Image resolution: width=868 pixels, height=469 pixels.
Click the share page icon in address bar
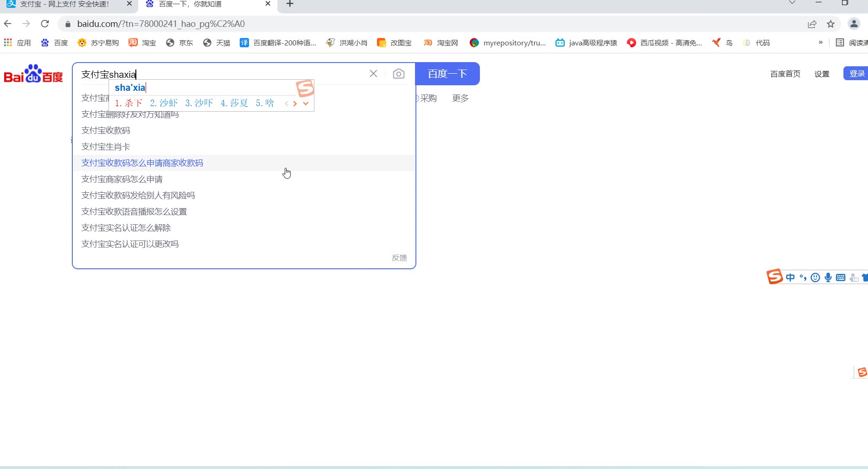tap(812, 24)
